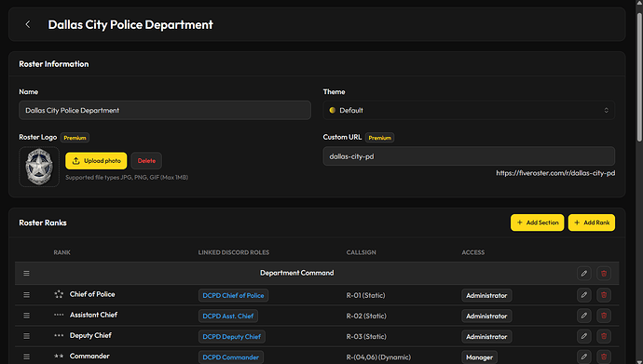
Task: Click the Commander row drag handle
Action: pyautogui.click(x=26, y=357)
